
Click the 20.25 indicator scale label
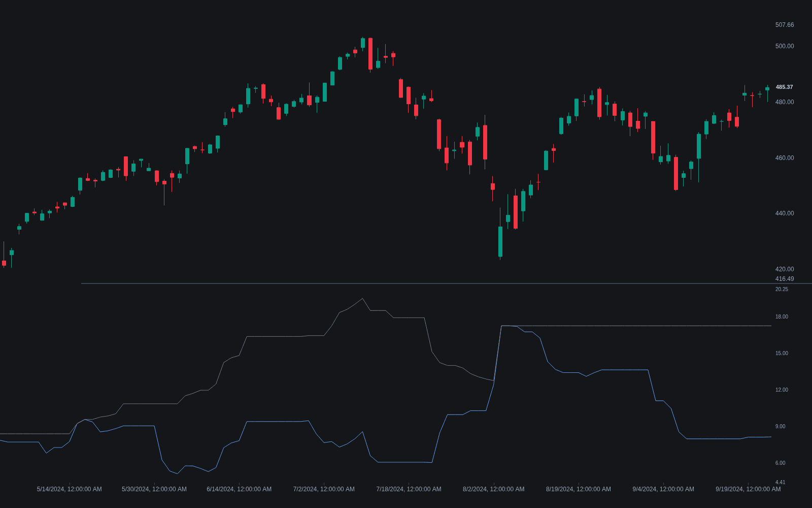(782, 290)
